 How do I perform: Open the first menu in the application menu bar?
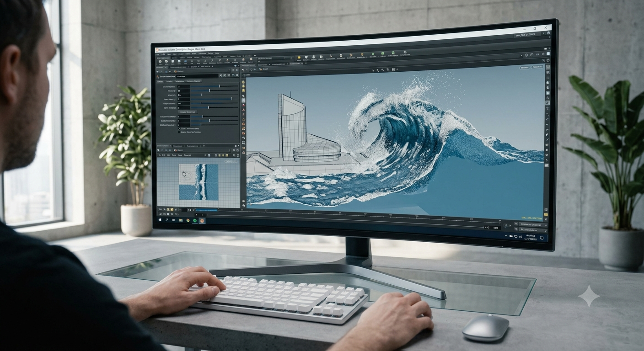158,54
